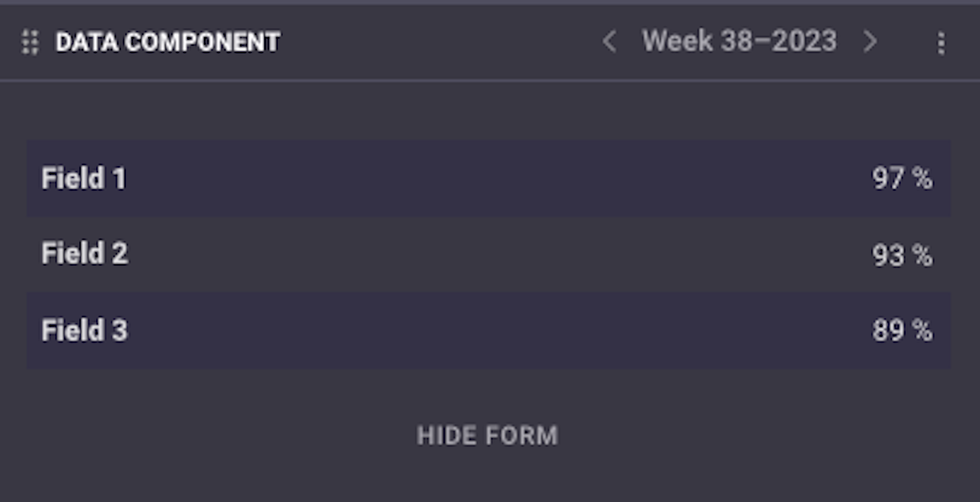Select the Field 1 label

(x=84, y=179)
